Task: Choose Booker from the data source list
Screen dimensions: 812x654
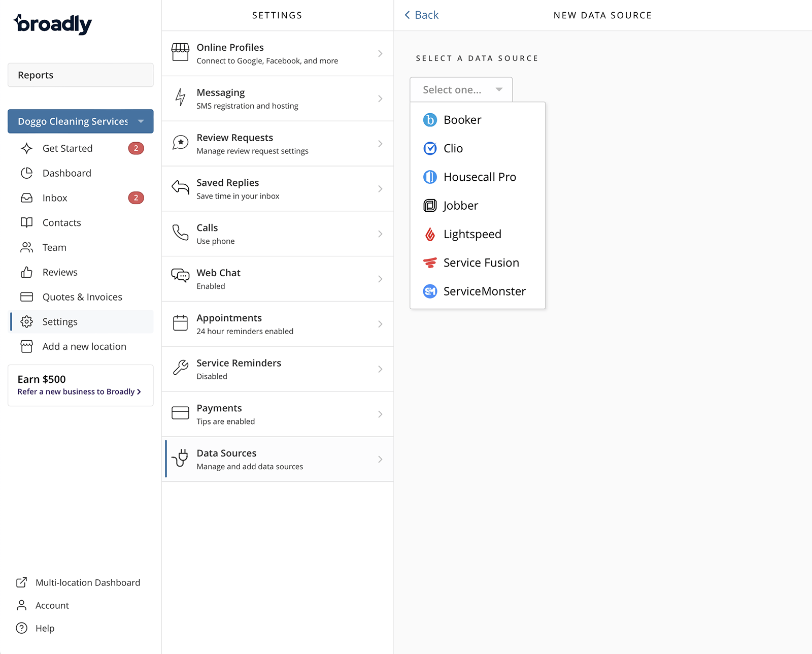Action: coord(478,120)
